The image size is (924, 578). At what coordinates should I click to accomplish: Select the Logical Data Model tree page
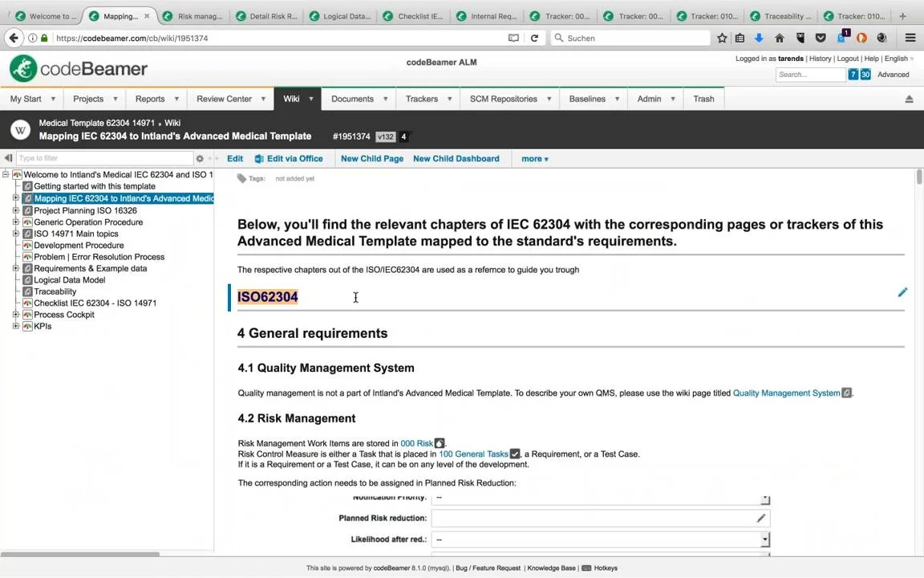click(x=70, y=279)
